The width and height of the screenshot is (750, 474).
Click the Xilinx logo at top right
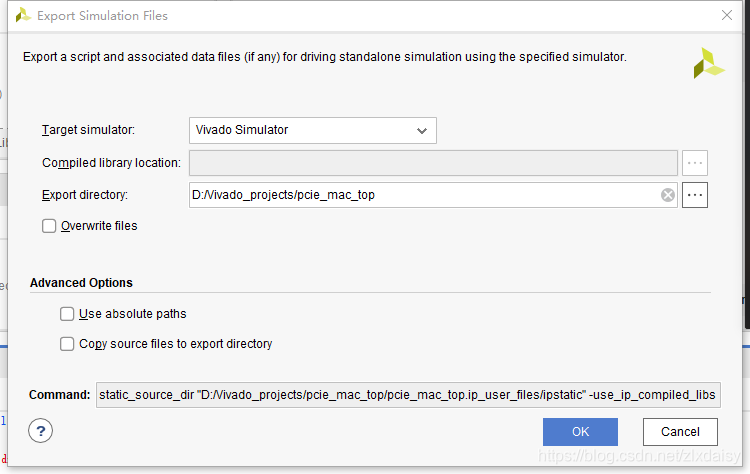point(709,63)
